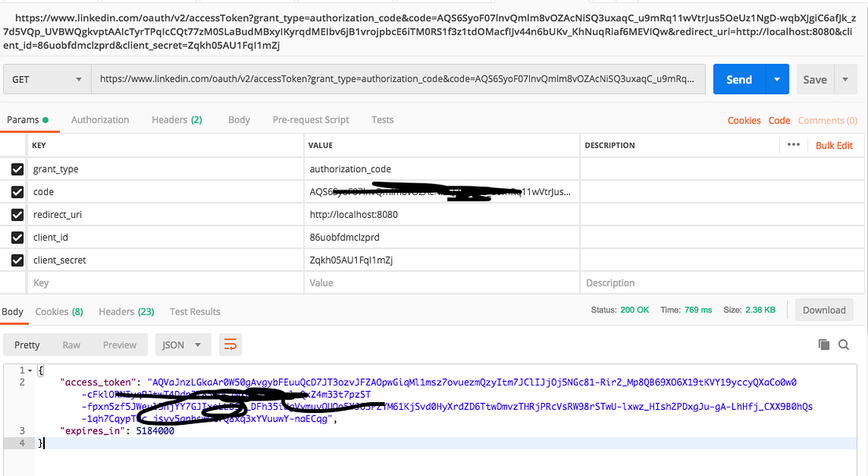The height and width of the screenshot is (476, 868).
Task: Open the JSON format dropdown
Action: click(x=182, y=344)
